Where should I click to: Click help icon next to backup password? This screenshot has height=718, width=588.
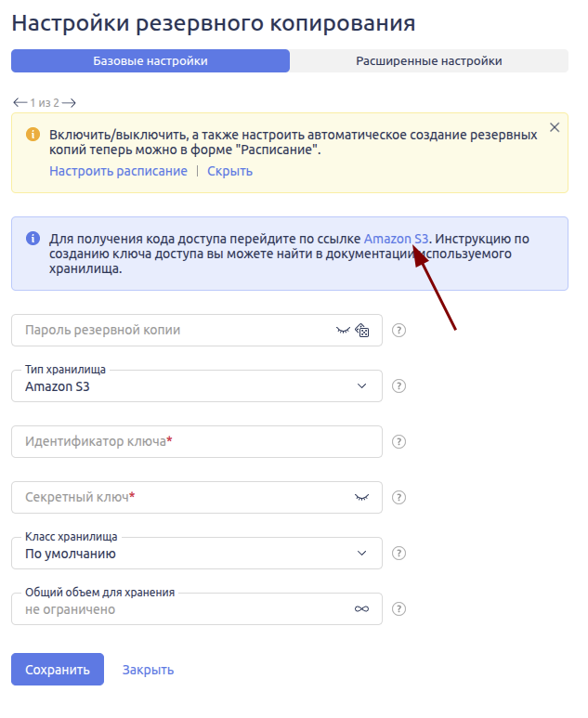[x=399, y=331]
